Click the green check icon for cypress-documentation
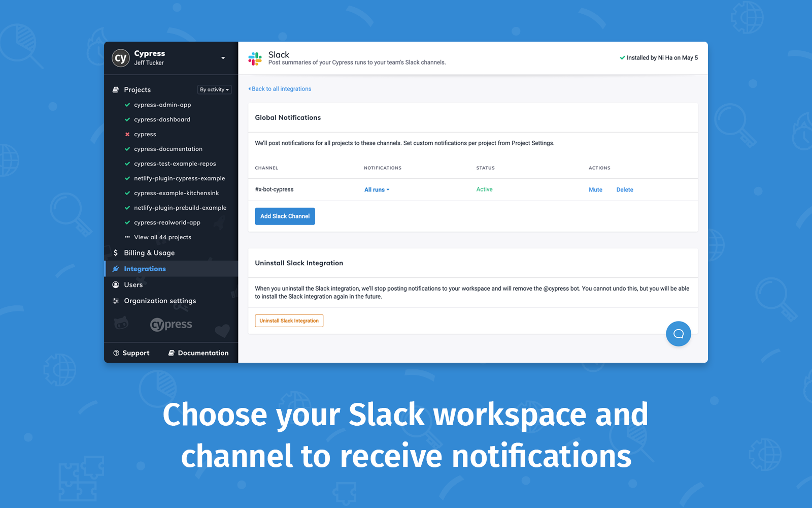Screen dimensions: 812x508 127,149
